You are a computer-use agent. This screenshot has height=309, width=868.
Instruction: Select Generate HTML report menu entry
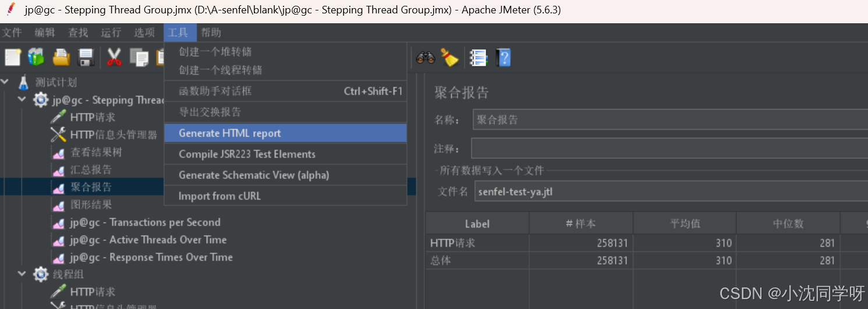(285, 133)
